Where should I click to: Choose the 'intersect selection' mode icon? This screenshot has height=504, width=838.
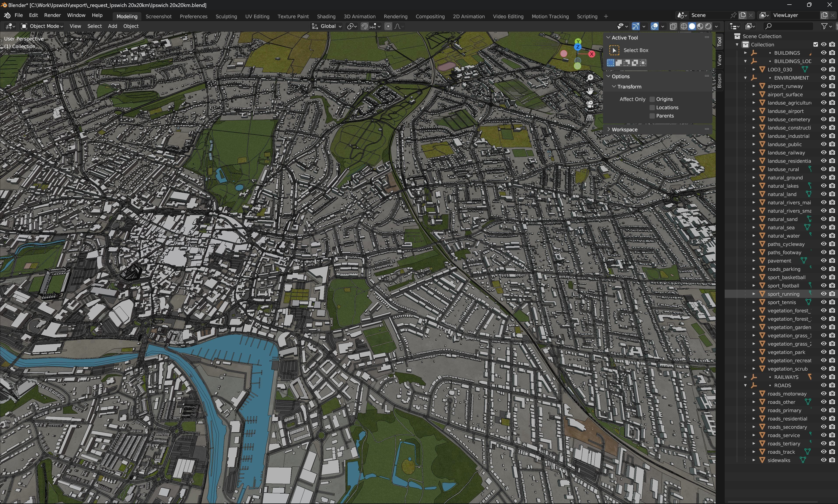click(643, 63)
